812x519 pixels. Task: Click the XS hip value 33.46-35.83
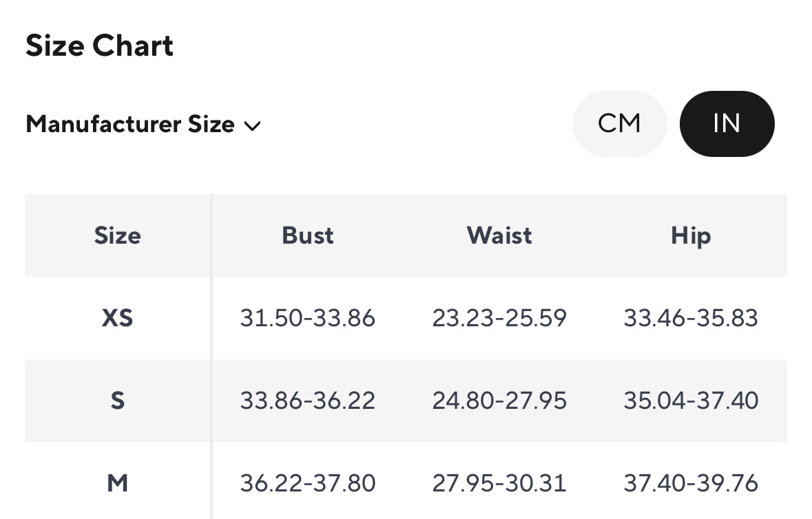pos(691,318)
